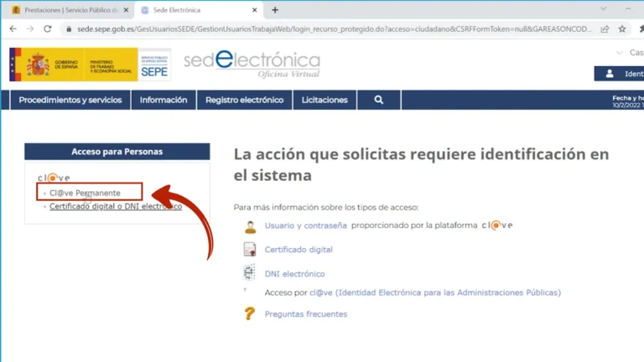
Task: Click the 'Para más información' text line
Action: point(326,207)
